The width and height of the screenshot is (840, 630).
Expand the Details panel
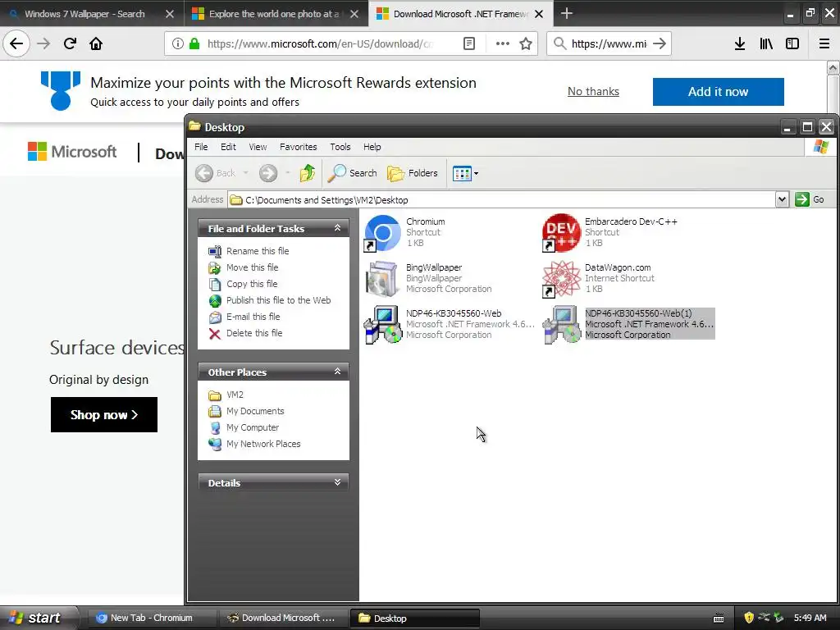tap(337, 482)
